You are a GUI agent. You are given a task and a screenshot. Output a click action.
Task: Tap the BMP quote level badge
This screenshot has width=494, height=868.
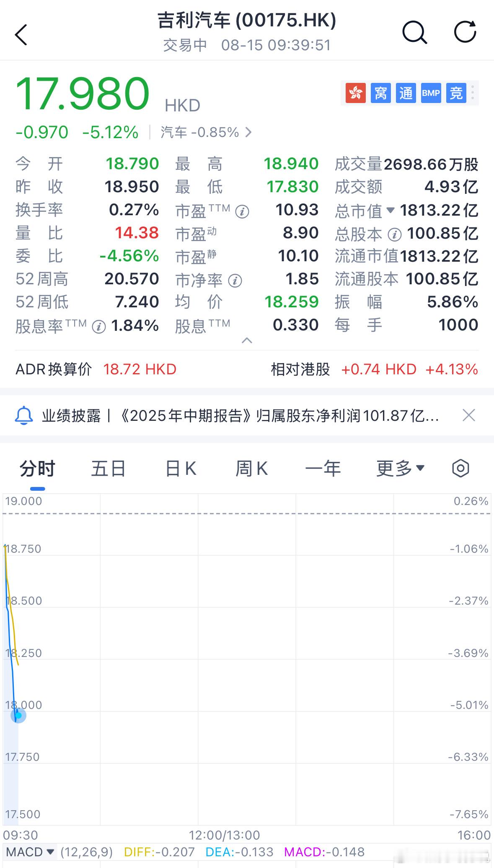(x=431, y=93)
